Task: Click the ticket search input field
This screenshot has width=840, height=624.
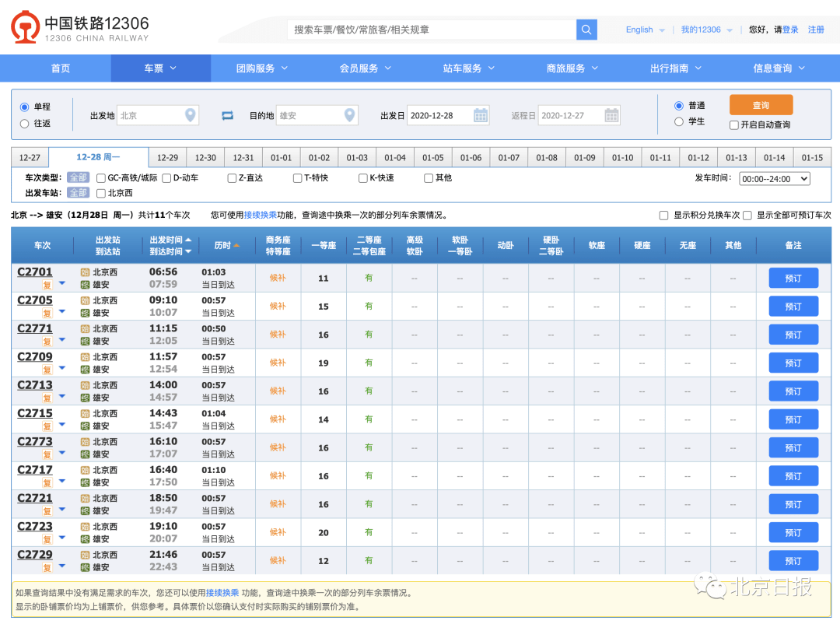Action: [x=428, y=29]
